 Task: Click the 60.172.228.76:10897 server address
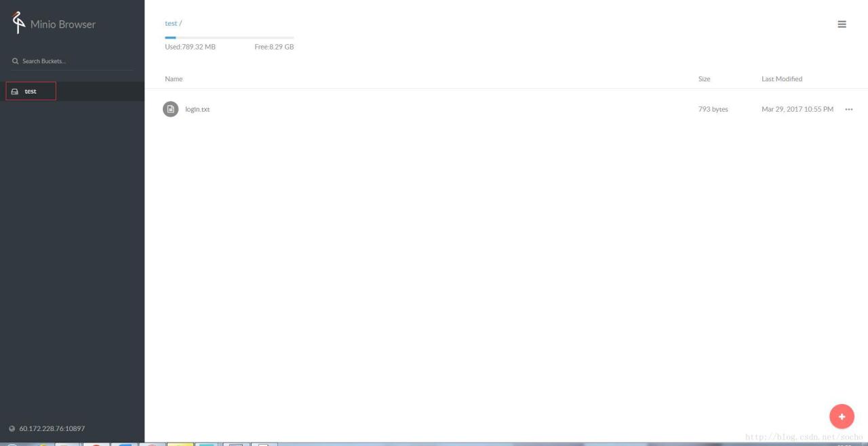[52, 428]
